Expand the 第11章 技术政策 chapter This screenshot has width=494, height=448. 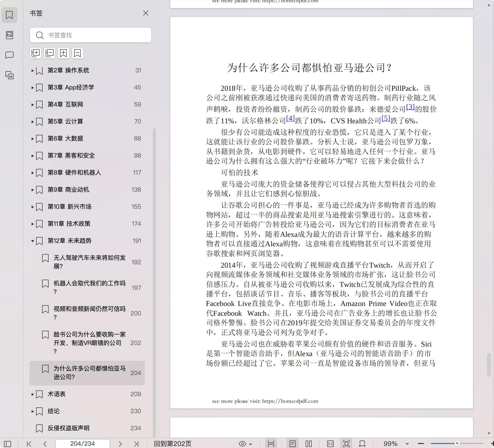coord(33,224)
